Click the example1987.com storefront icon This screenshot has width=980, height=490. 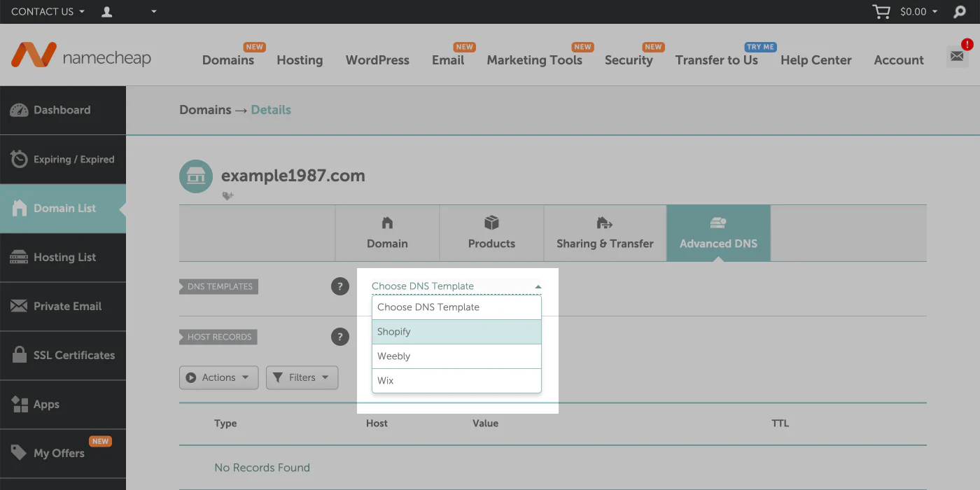196,176
